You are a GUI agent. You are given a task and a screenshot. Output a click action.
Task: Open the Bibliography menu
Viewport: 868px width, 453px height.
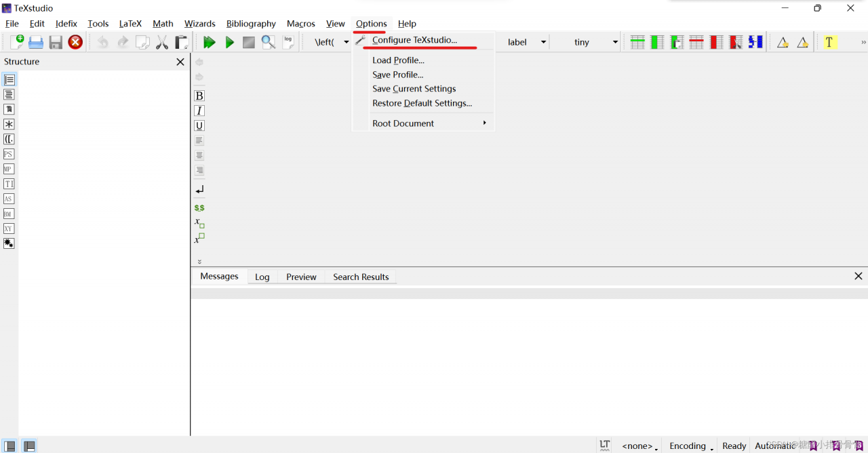coord(251,24)
